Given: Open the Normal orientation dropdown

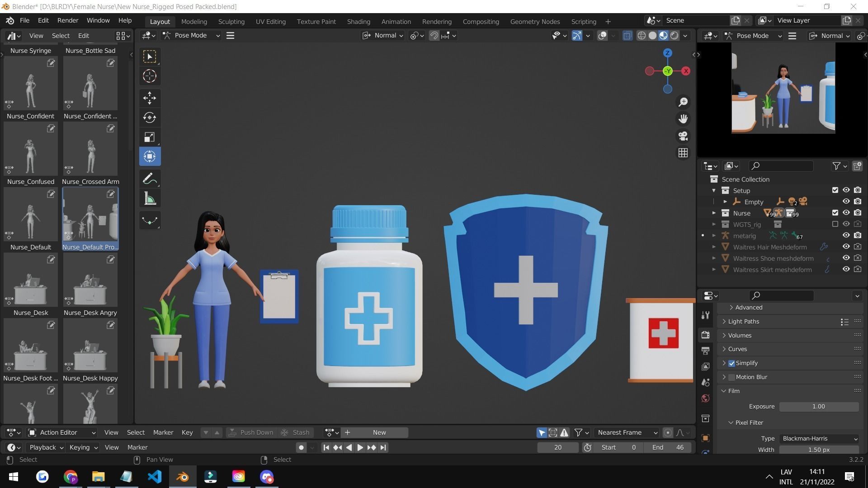Looking at the screenshot, I should (x=382, y=36).
